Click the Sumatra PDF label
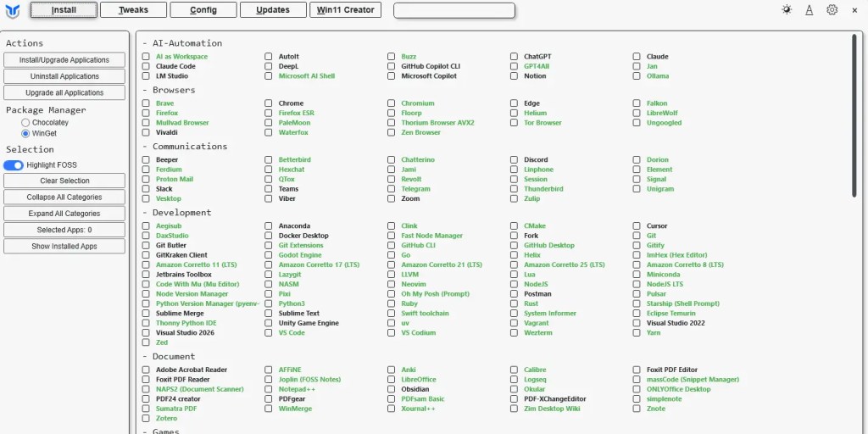This screenshot has height=434, width=868. [176, 409]
